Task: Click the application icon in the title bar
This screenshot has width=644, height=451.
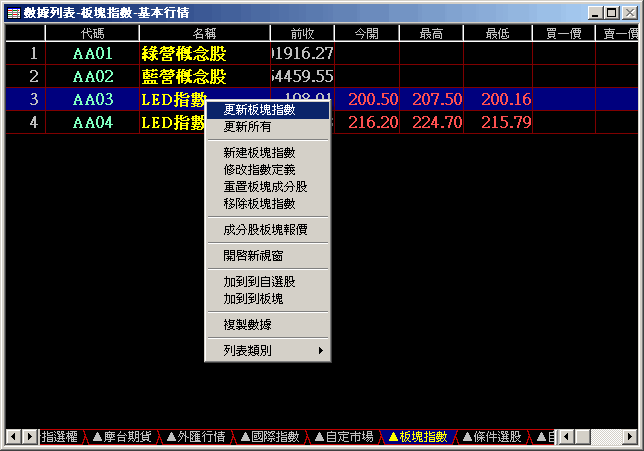Action: pos(13,13)
